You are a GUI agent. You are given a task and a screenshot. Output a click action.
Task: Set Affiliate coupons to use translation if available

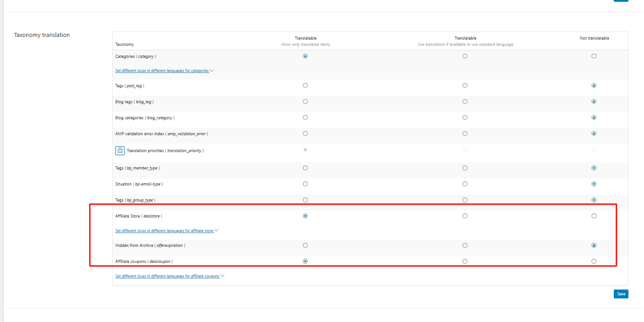[465, 262]
